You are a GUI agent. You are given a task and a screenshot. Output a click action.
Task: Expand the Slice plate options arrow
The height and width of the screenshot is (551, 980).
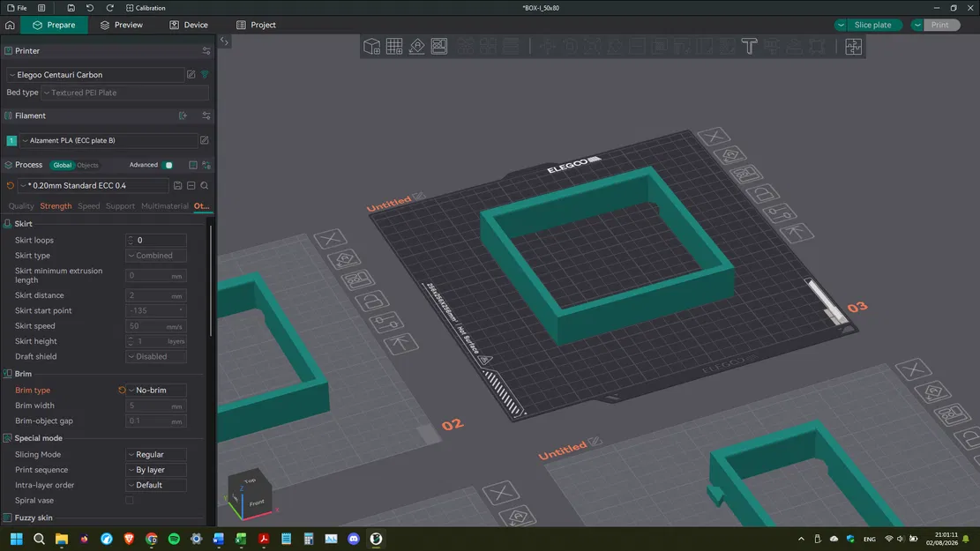tap(841, 25)
